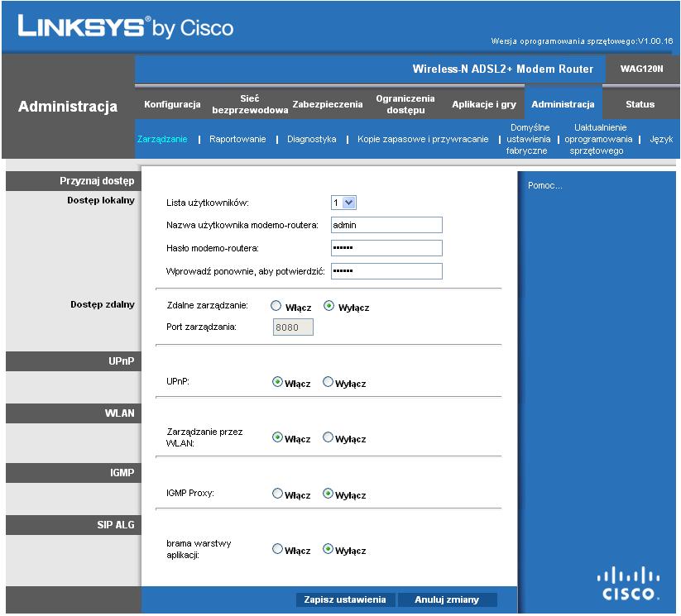The height and width of the screenshot is (616, 681).
Task: Open the Raportowanie subtab
Action: pos(237,139)
